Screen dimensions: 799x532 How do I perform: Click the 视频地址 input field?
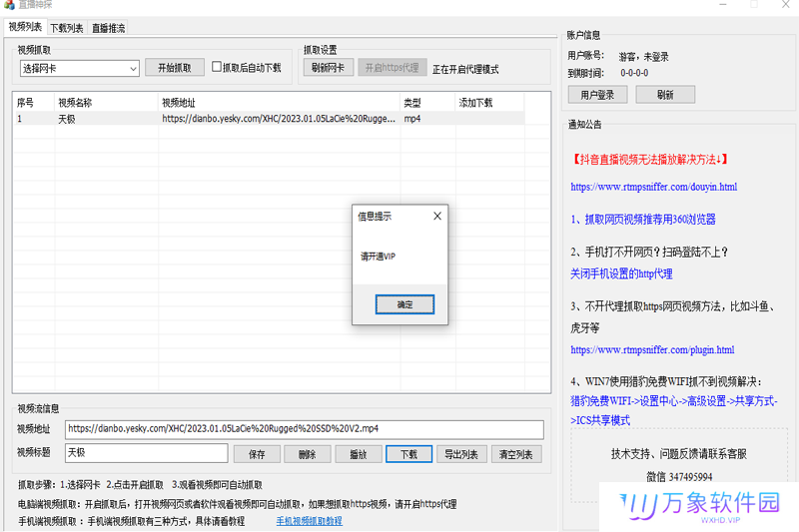point(305,429)
